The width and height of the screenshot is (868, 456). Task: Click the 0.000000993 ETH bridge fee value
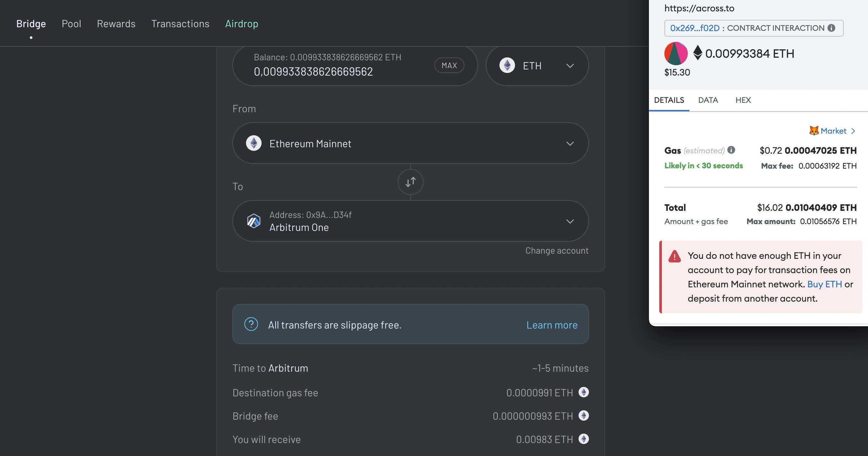533,416
